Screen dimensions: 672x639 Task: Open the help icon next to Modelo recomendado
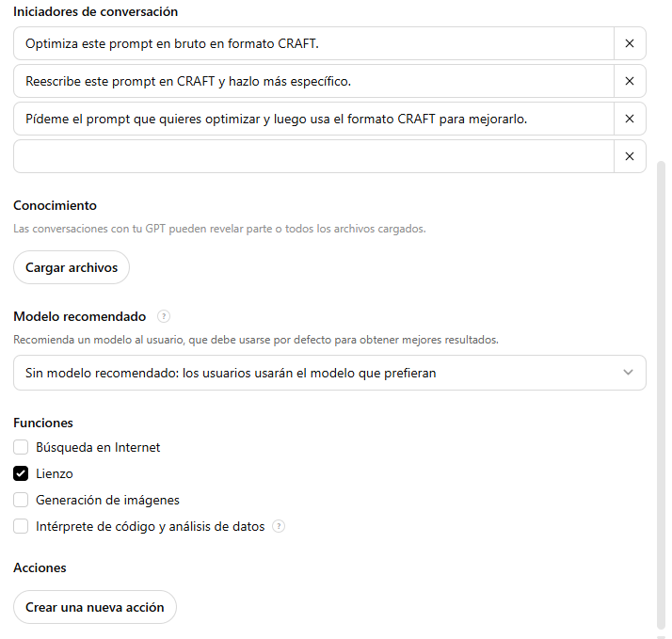click(x=163, y=316)
